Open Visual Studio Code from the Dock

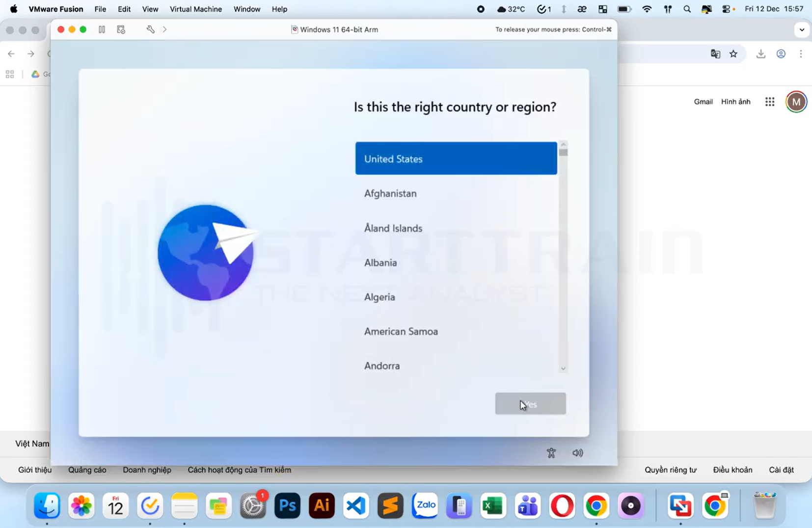[355, 505]
